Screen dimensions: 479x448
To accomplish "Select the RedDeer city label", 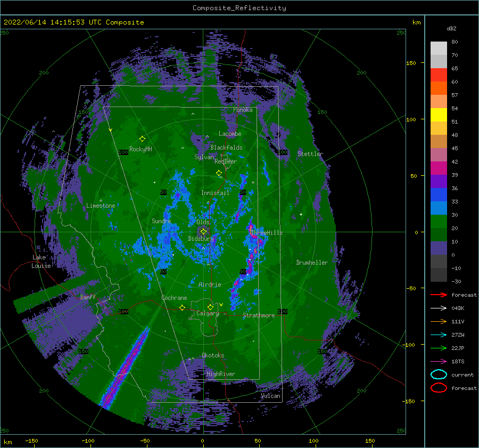I will click(226, 161).
